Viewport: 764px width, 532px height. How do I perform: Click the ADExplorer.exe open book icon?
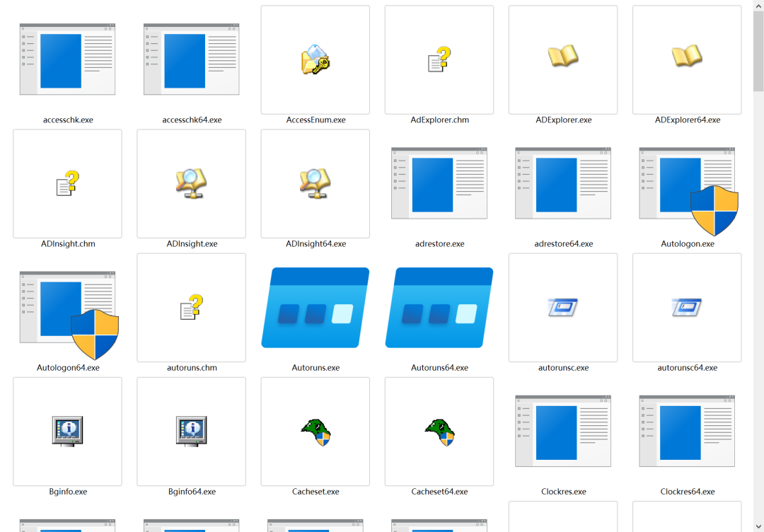click(x=563, y=57)
